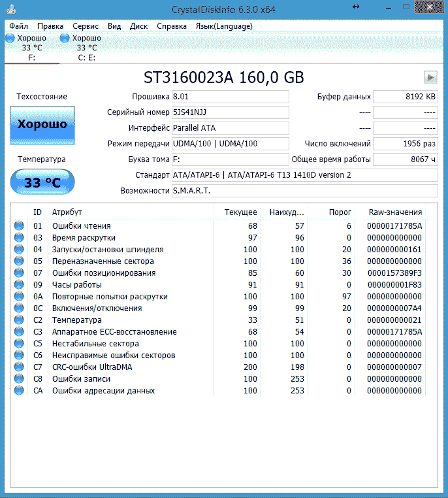This screenshot has height=498, width=448.
Task: Open the Вид menu
Action: (114, 26)
